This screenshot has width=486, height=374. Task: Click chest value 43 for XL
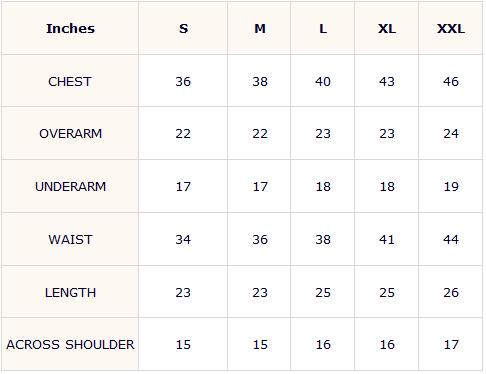click(x=387, y=82)
